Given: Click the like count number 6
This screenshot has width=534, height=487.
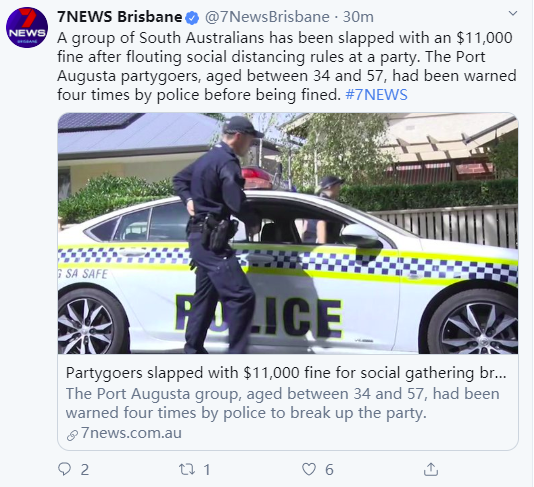Looking at the screenshot, I should (x=329, y=470).
